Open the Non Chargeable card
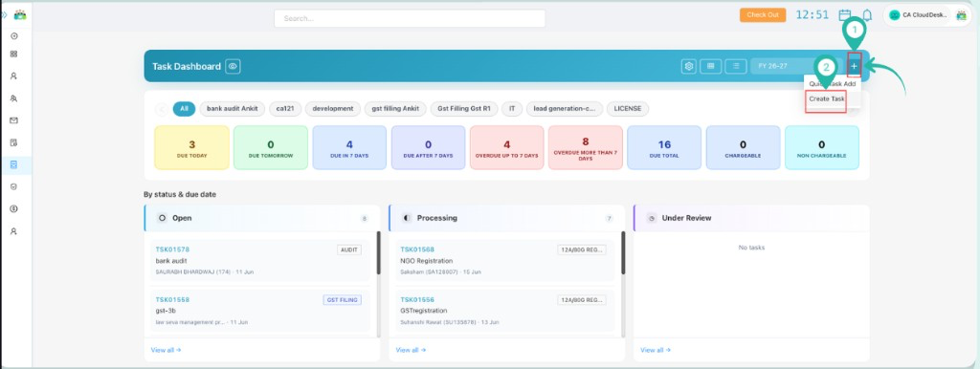The height and width of the screenshot is (369, 980). click(x=822, y=147)
